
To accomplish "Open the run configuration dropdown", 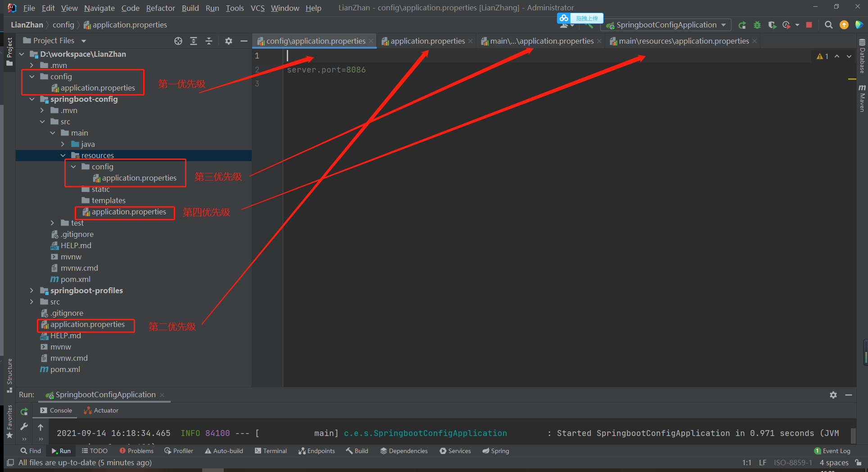I will pyautogui.click(x=666, y=25).
